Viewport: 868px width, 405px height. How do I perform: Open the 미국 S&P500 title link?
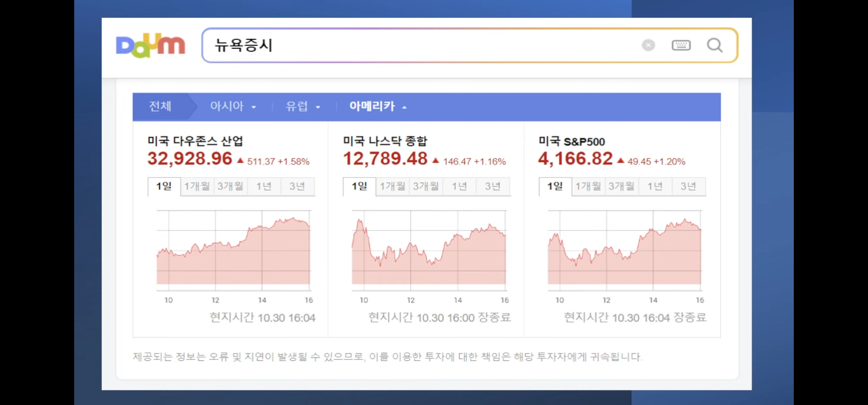pyautogui.click(x=572, y=141)
